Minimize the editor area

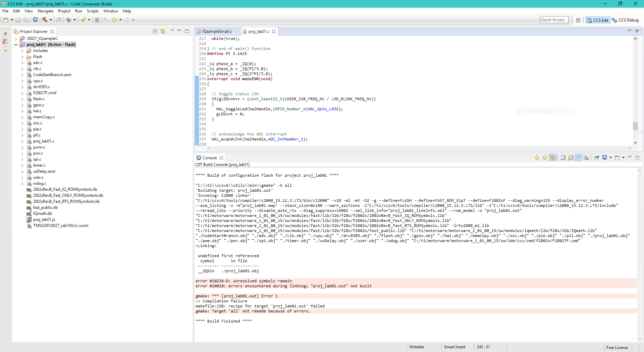(629, 31)
